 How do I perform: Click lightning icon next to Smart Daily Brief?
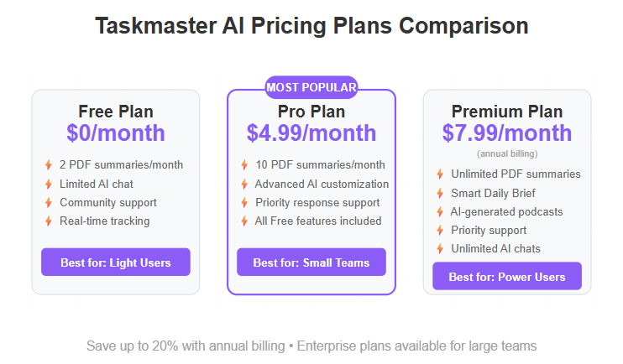coord(440,193)
